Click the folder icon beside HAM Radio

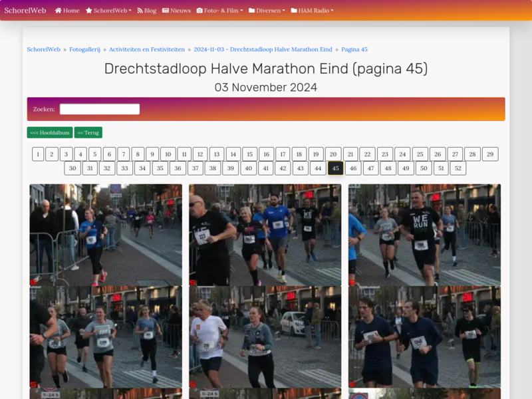294,11
